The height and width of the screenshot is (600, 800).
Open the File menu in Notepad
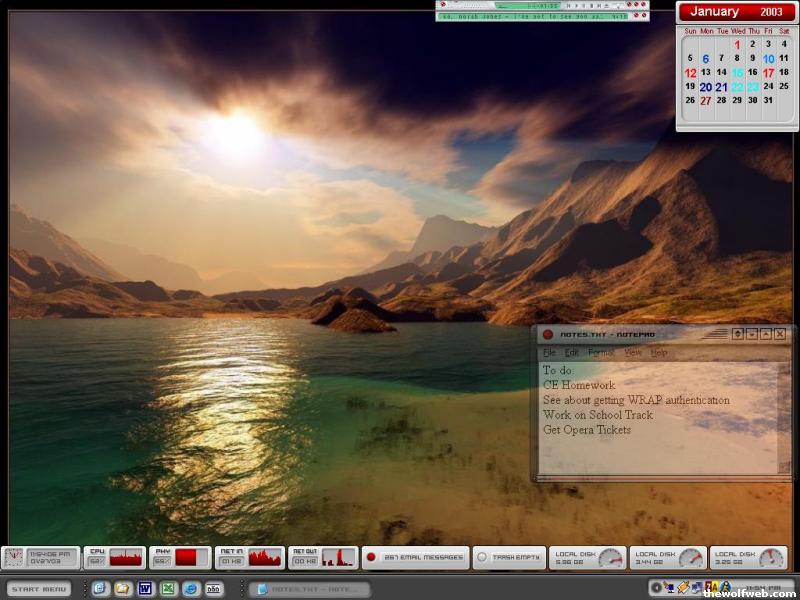549,353
